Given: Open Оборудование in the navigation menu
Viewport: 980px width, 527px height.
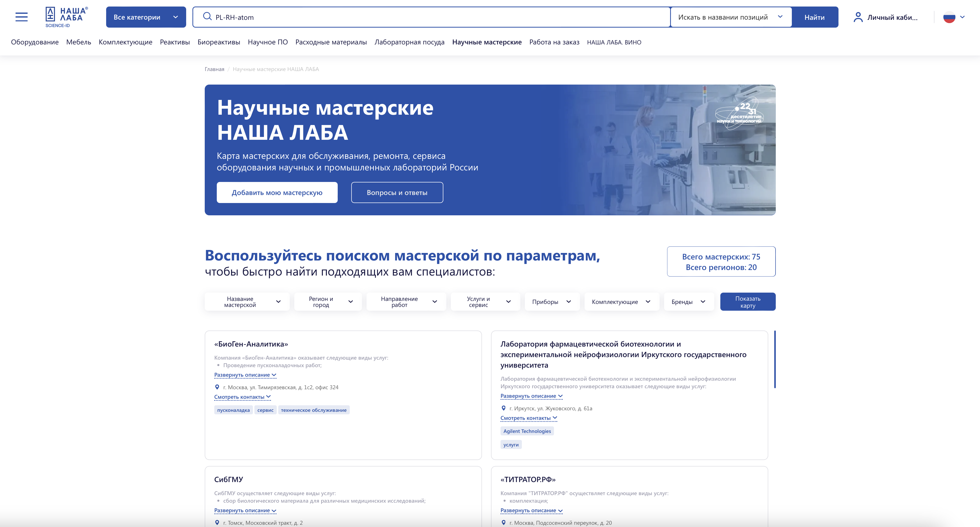Looking at the screenshot, I should point(35,42).
